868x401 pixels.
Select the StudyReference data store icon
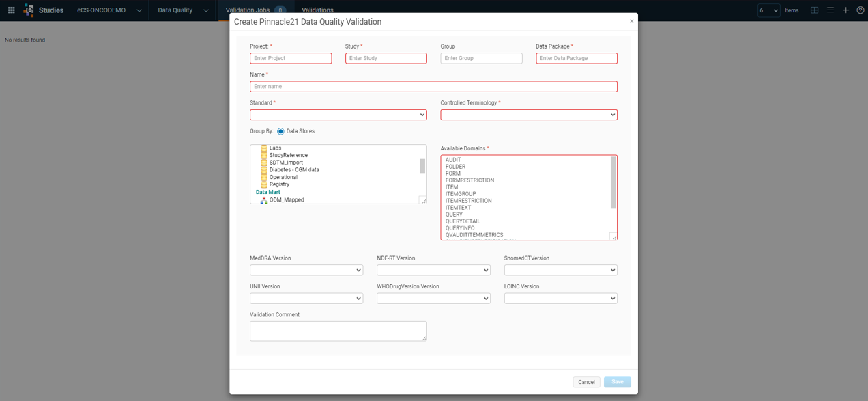pyautogui.click(x=264, y=155)
